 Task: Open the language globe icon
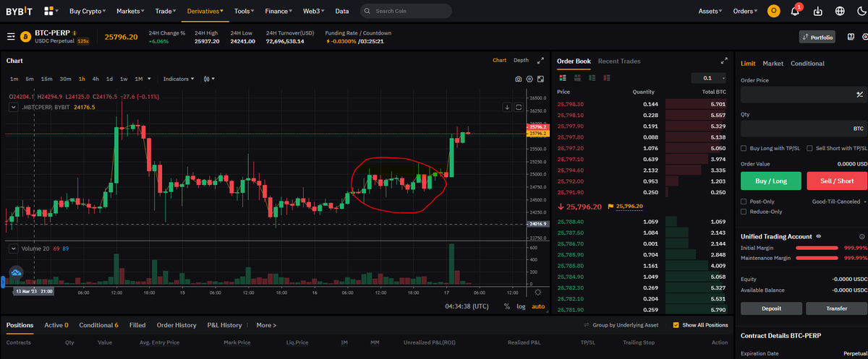[840, 12]
